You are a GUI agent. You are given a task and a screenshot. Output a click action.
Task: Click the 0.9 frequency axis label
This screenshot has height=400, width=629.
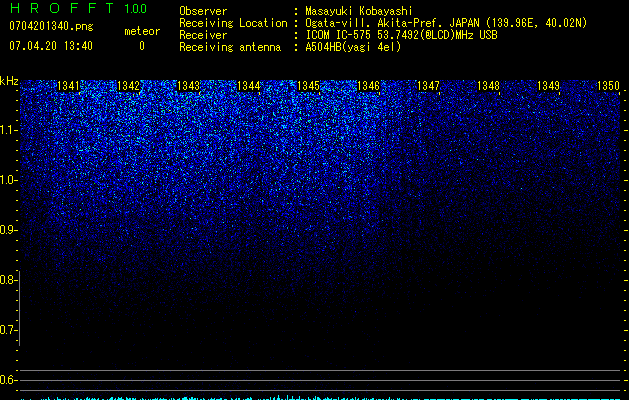[7, 230]
